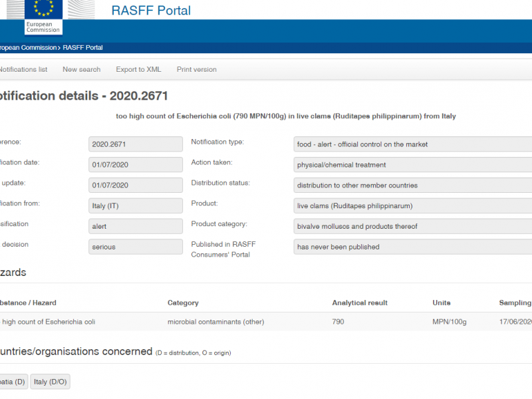Select the sampling date cell 17/06
The height and width of the screenshot is (399, 532).
pyautogui.click(x=515, y=322)
